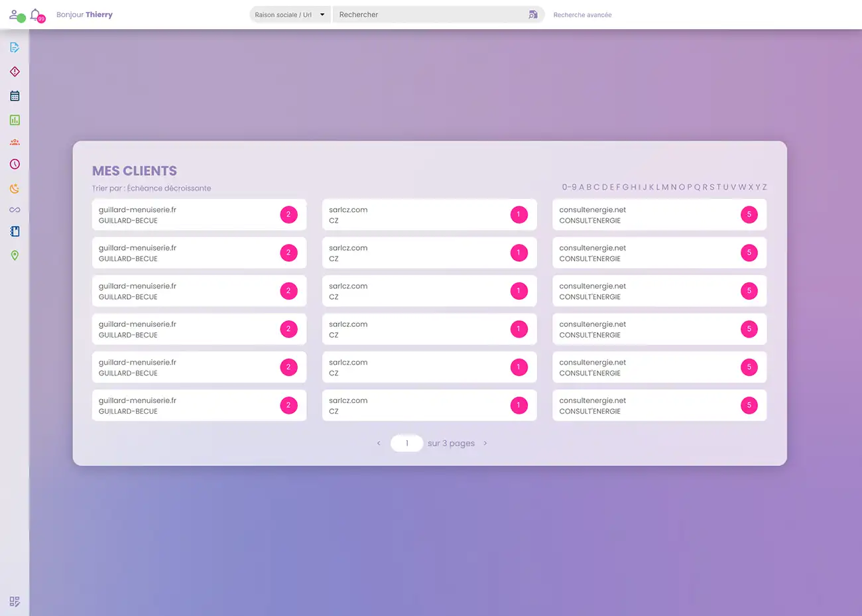The height and width of the screenshot is (616, 862).
Task: Click the notification bell icon
Action: [x=36, y=15]
